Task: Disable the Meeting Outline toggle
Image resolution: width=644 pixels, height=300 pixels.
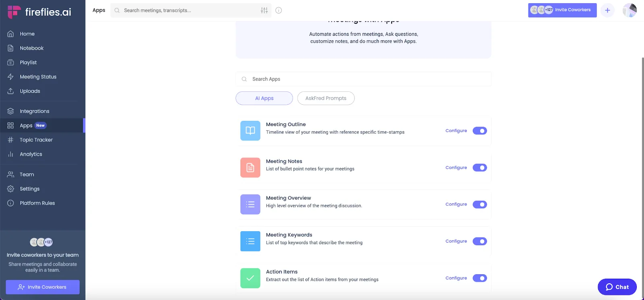Action: point(480,131)
